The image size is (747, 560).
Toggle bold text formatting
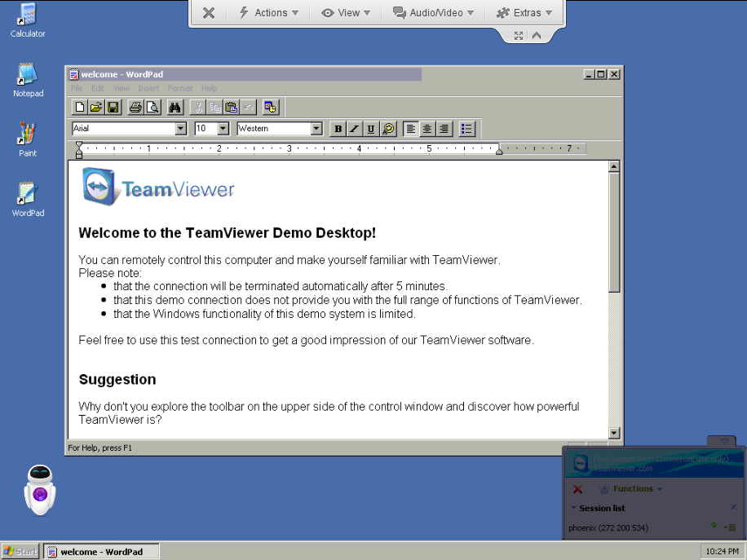point(337,128)
